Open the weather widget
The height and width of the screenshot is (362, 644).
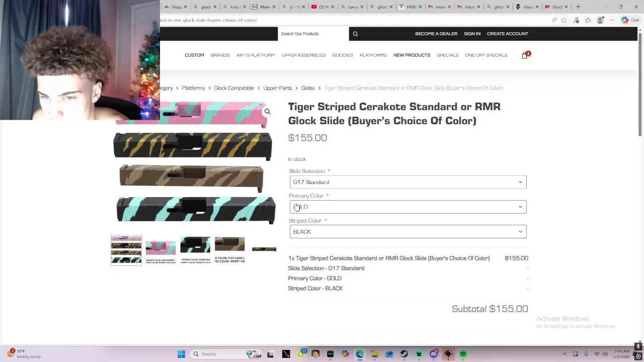click(24, 354)
